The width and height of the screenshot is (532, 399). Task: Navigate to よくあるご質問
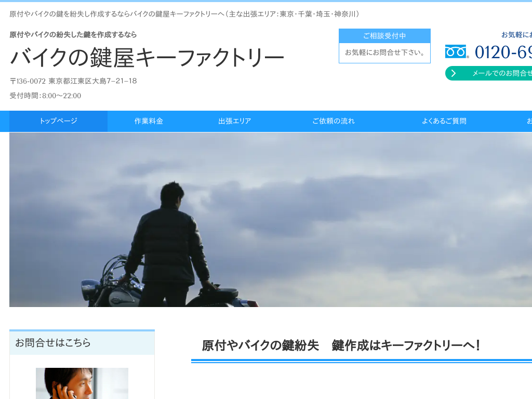click(x=444, y=121)
